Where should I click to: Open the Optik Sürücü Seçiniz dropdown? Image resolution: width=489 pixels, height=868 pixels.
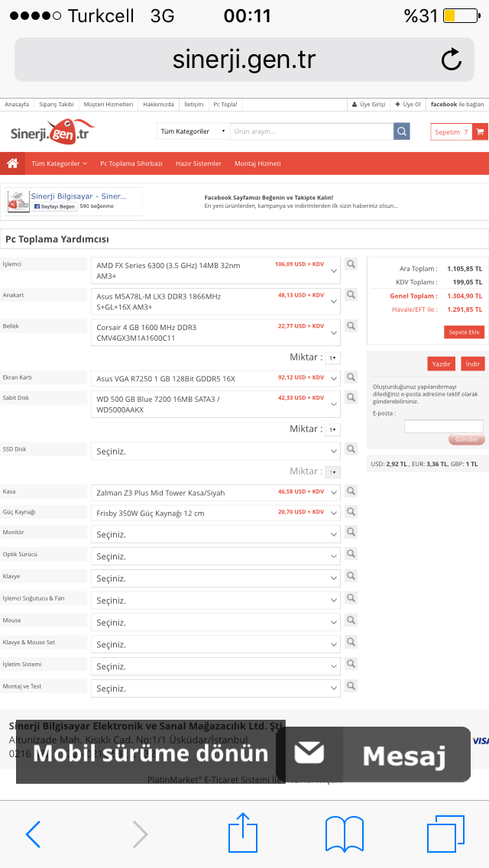(215, 556)
